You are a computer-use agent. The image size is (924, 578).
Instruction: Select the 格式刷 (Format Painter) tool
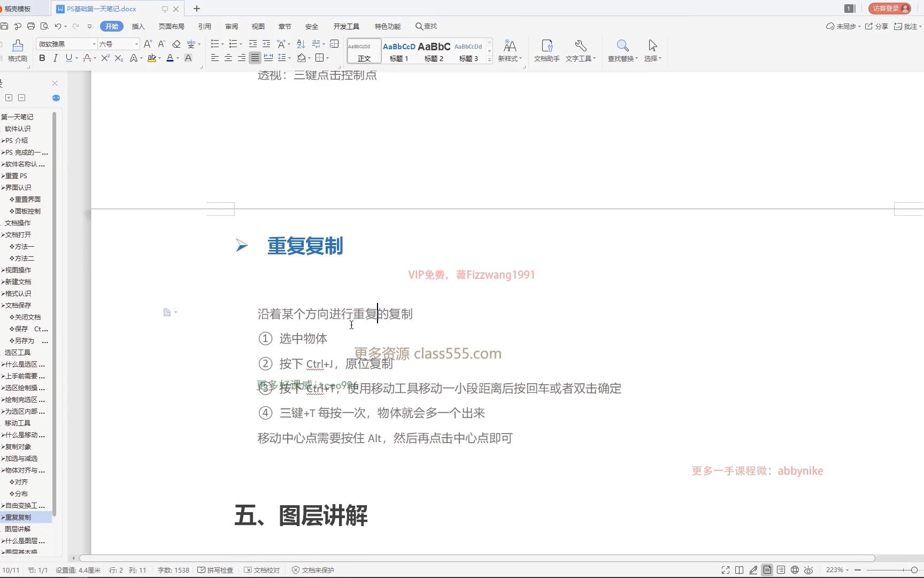pos(17,51)
